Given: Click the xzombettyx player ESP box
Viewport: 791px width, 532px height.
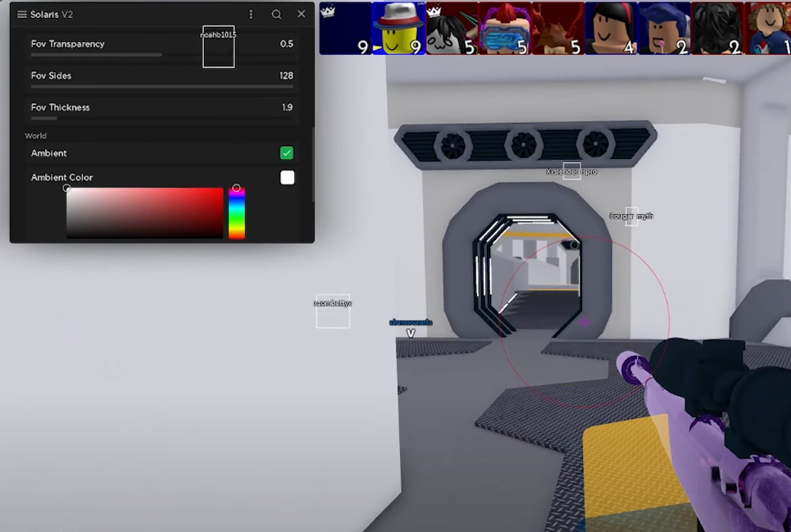Looking at the screenshot, I should pos(333,311).
